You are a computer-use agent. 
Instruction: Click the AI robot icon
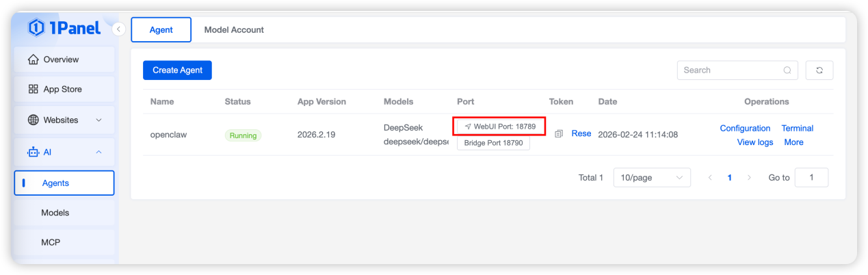click(x=33, y=152)
